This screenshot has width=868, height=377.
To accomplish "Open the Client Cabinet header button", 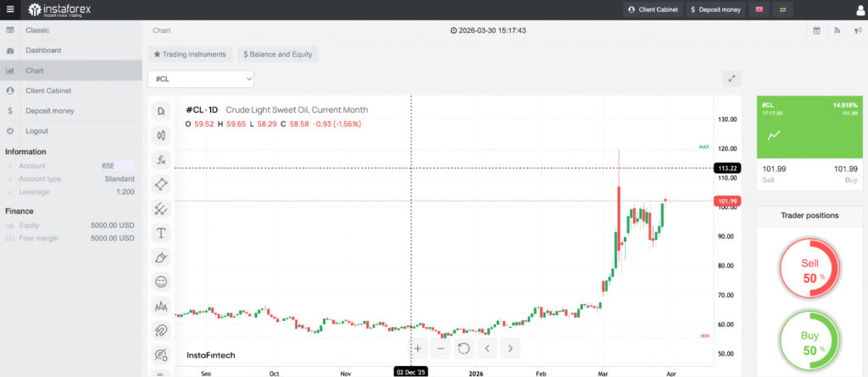I will [x=654, y=9].
